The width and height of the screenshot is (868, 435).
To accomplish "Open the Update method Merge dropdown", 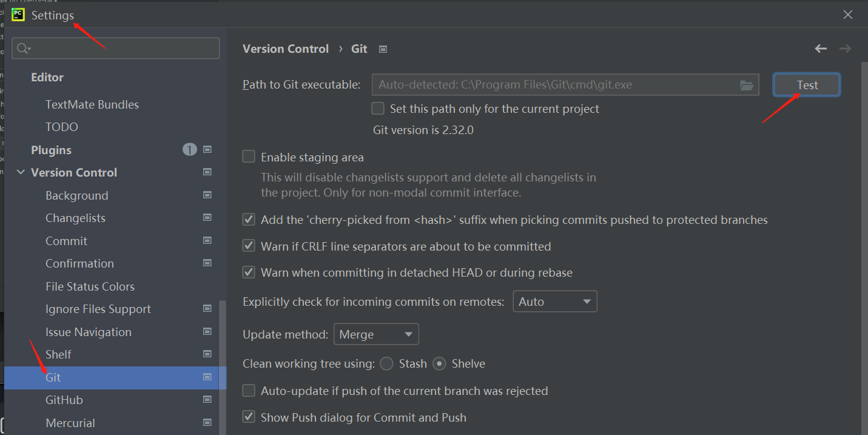I will pos(376,334).
